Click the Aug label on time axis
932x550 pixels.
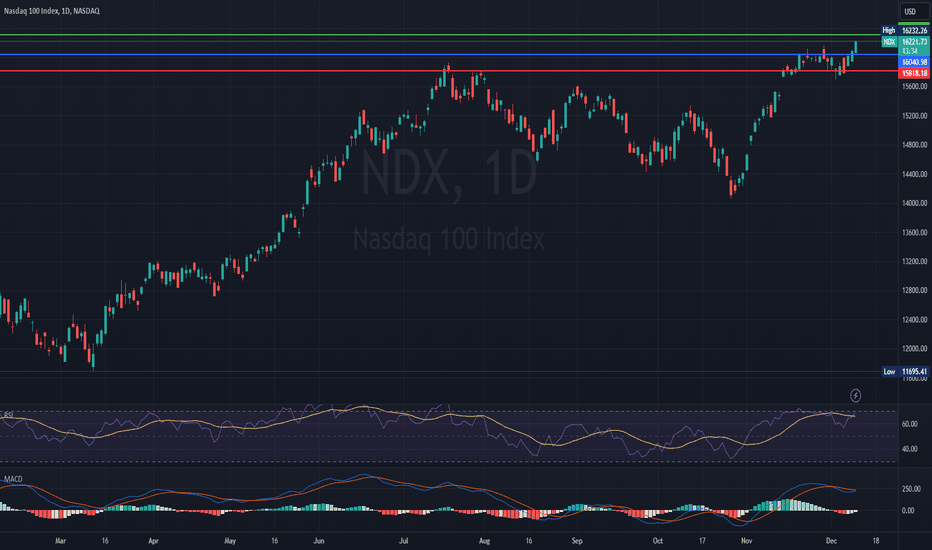pos(484,541)
